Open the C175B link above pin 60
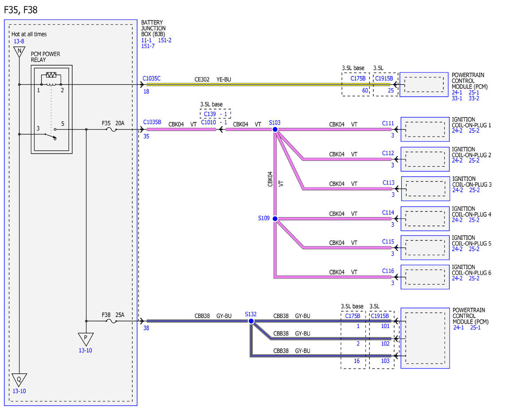This screenshot has height=411, width=532. [x=358, y=78]
